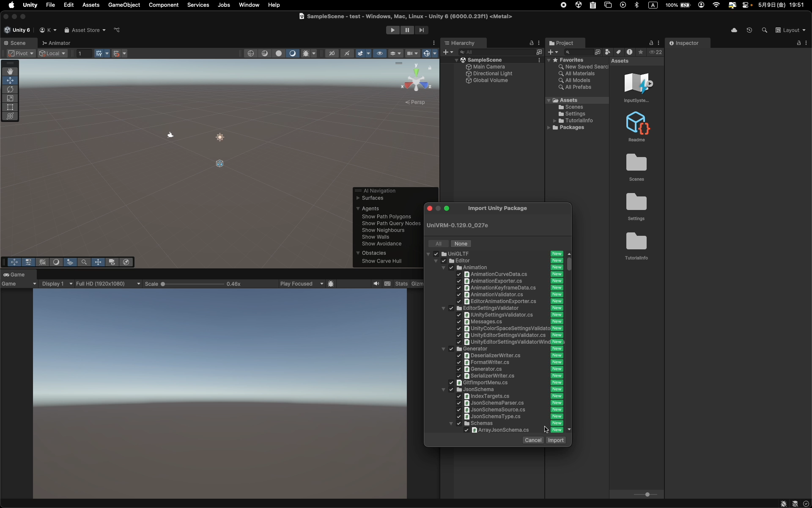Image resolution: width=812 pixels, height=508 pixels.
Task: Click the wireframe draw mode icon
Action: click(251, 53)
